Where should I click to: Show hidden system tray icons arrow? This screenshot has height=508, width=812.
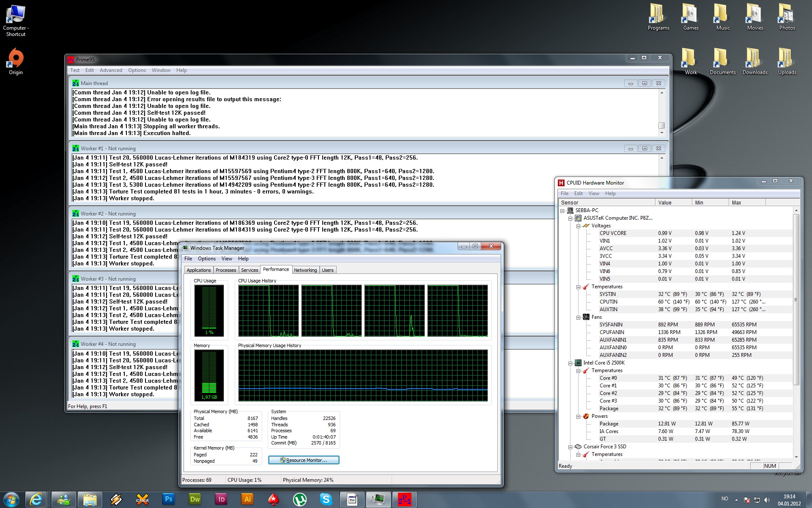pos(736,500)
